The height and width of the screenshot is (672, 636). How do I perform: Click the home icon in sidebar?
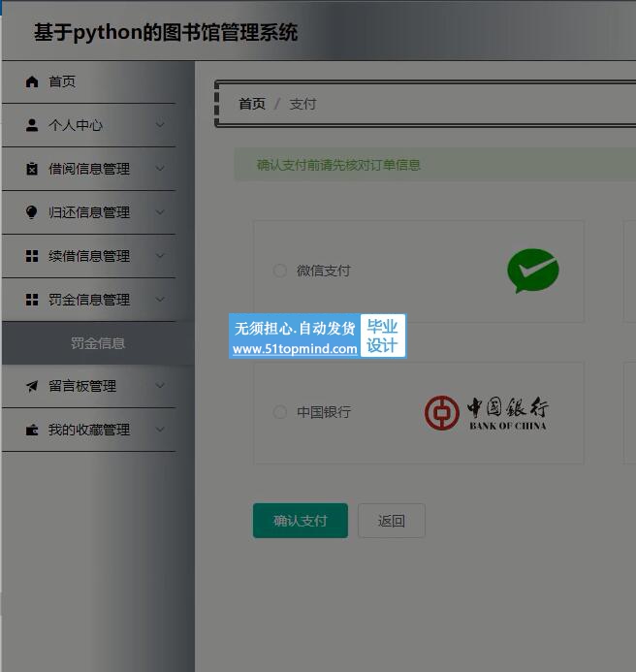[32, 81]
